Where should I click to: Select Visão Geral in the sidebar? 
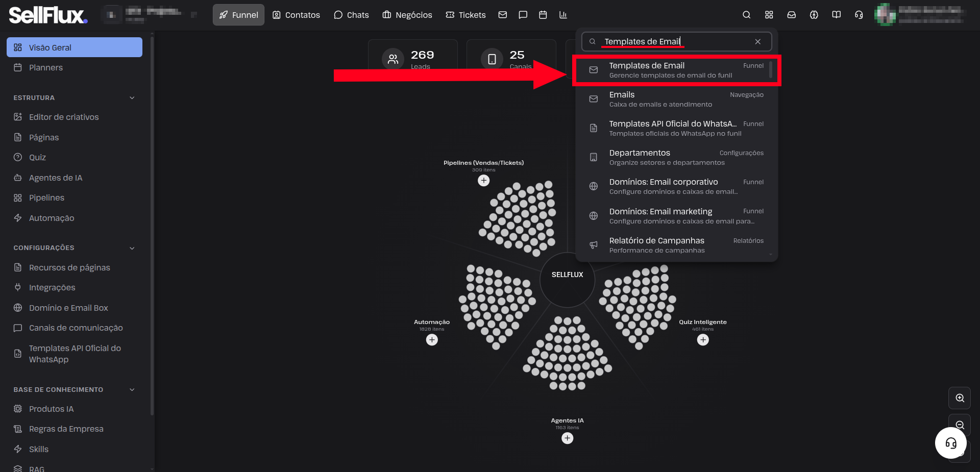click(75, 47)
